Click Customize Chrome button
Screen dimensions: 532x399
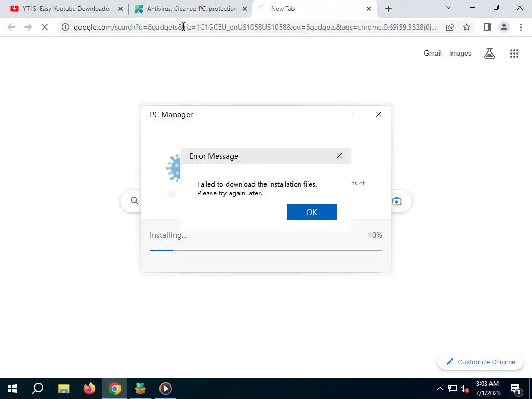481,362
